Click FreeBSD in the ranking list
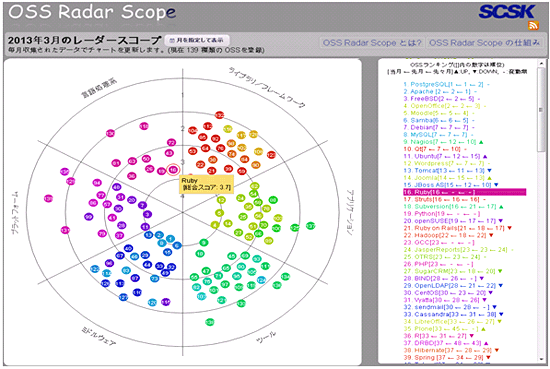The image size is (550, 369). 442,99
